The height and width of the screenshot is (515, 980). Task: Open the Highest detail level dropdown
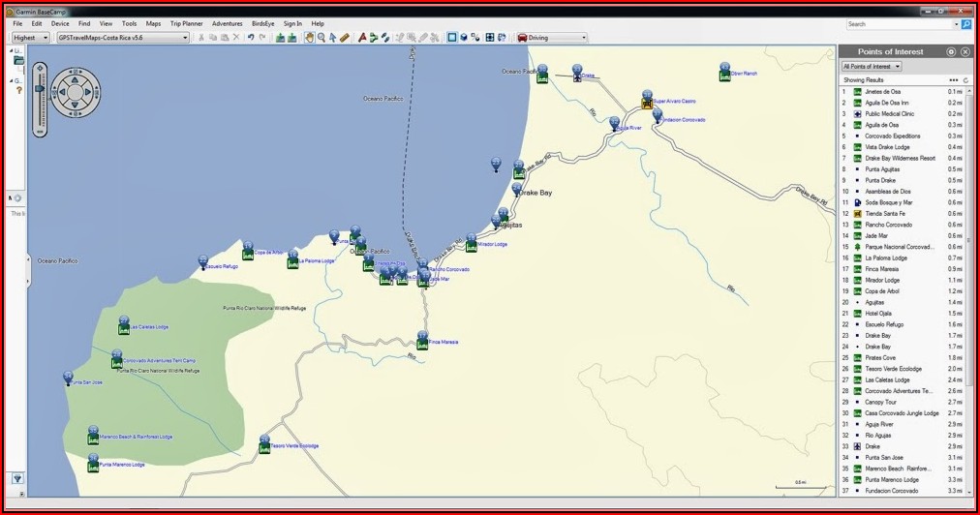31,38
